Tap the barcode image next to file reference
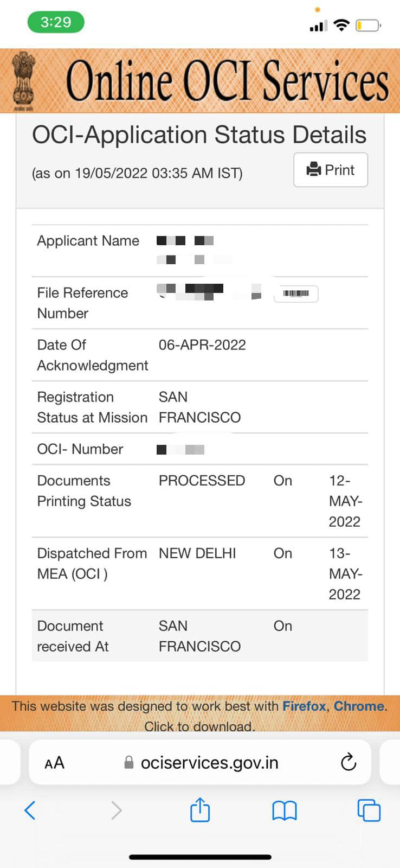The height and width of the screenshot is (868, 400). click(x=296, y=293)
